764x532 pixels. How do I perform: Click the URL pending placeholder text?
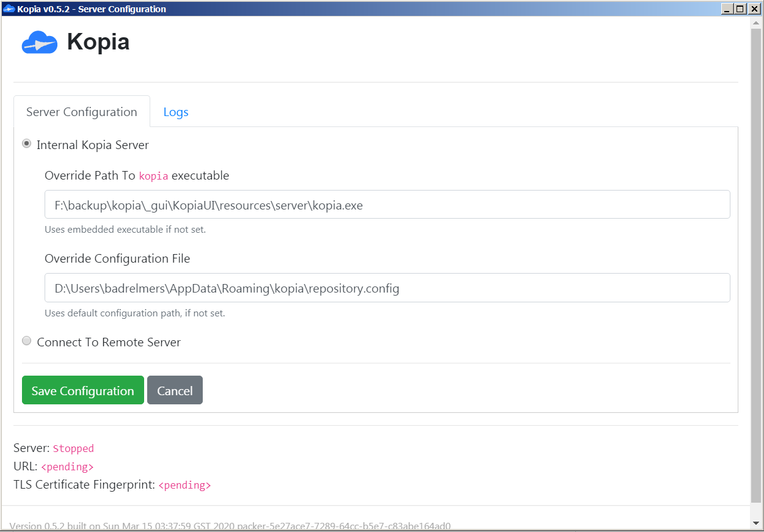coord(67,466)
